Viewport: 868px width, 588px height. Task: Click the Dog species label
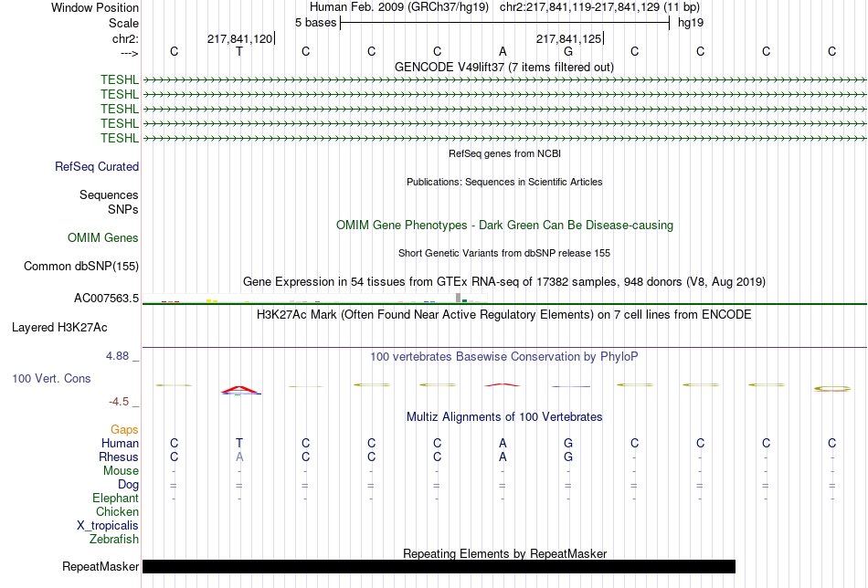click(129, 485)
